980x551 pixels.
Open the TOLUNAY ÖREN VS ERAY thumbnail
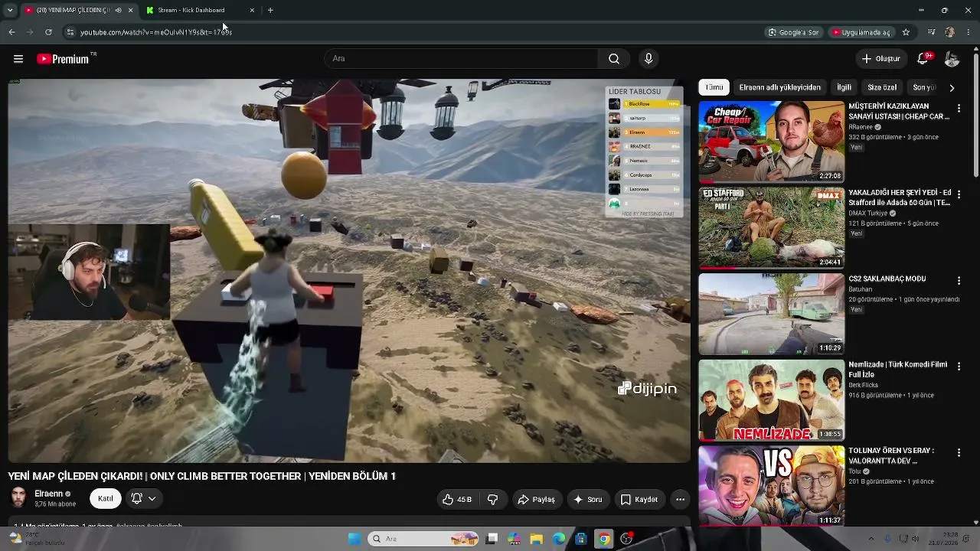[x=771, y=486]
